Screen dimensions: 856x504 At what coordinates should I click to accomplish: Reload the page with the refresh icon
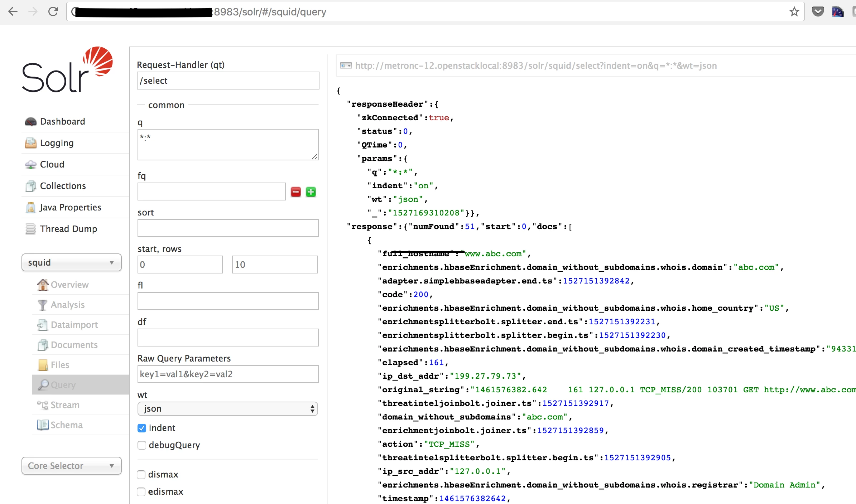click(x=53, y=12)
